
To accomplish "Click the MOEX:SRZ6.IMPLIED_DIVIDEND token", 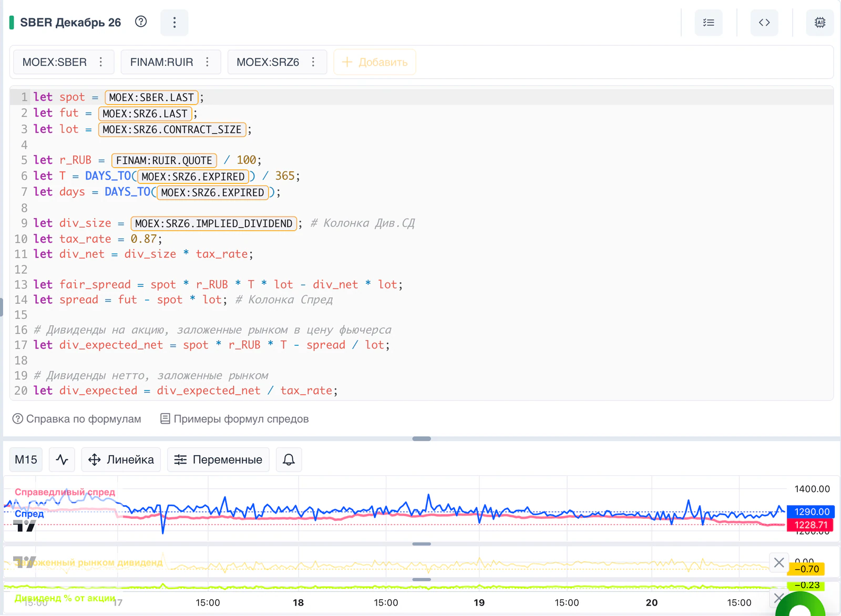I will pos(213,223).
